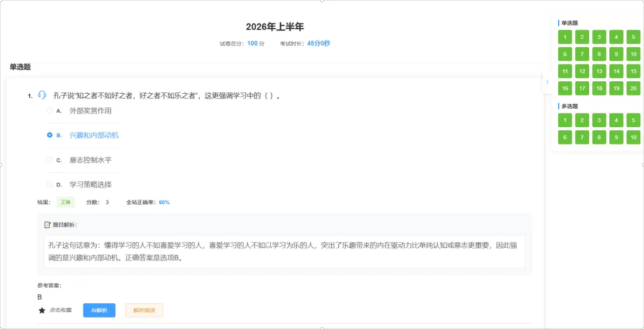The height and width of the screenshot is (329, 644).
Task: Jump to multiple-choice (多选题) question 3
Action: [x=599, y=121]
